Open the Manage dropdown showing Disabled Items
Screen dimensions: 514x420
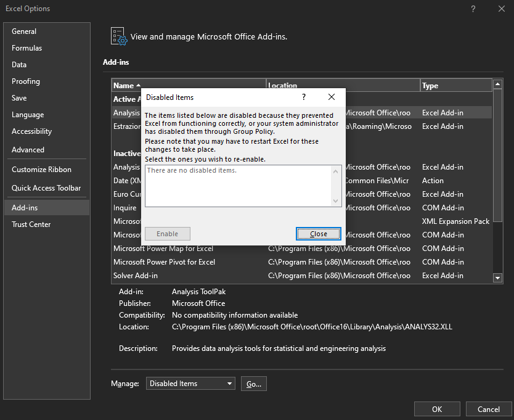pyautogui.click(x=190, y=384)
